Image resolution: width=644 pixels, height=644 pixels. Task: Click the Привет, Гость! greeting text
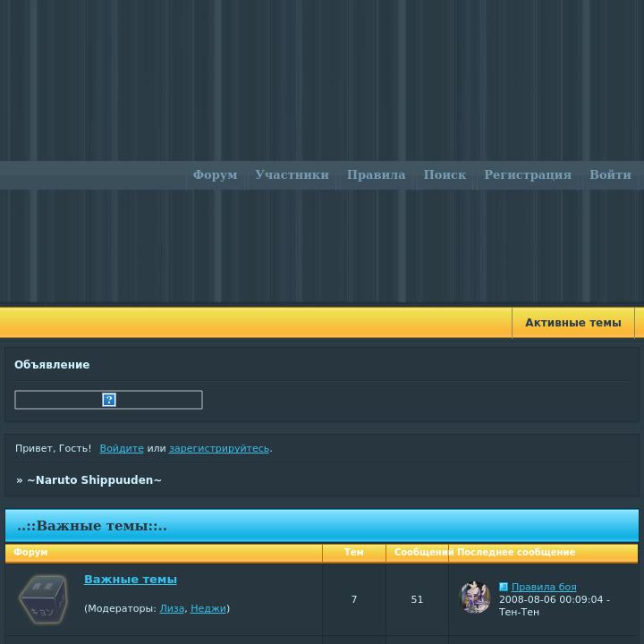coord(54,448)
